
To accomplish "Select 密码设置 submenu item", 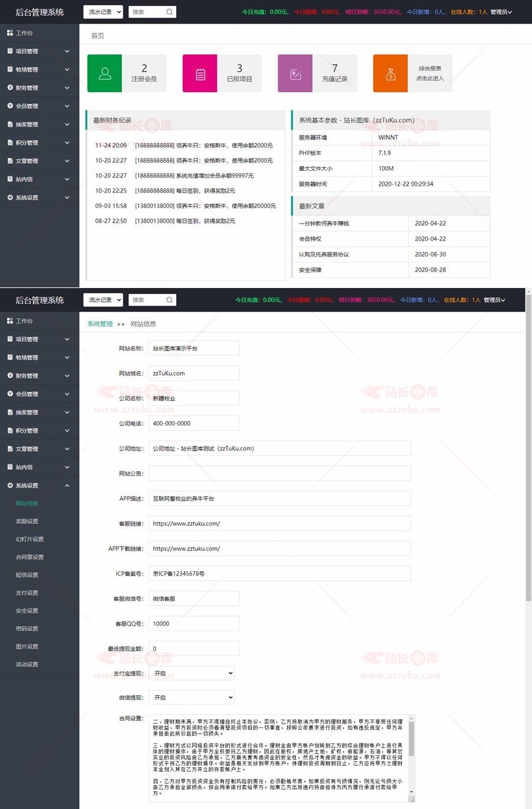I will click(x=27, y=629).
